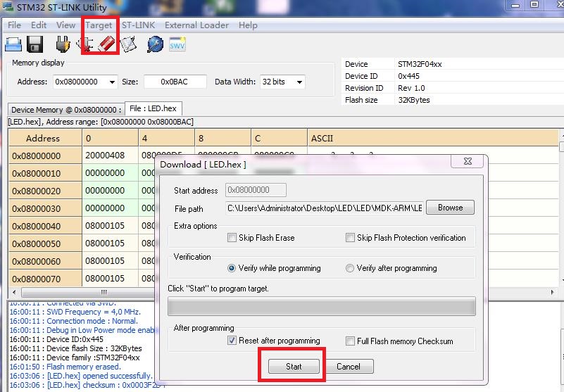Image resolution: width=564 pixels, height=392 pixels.
Task: Click the Cancel button
Action: pyautogui.click(x=348, y=367)
